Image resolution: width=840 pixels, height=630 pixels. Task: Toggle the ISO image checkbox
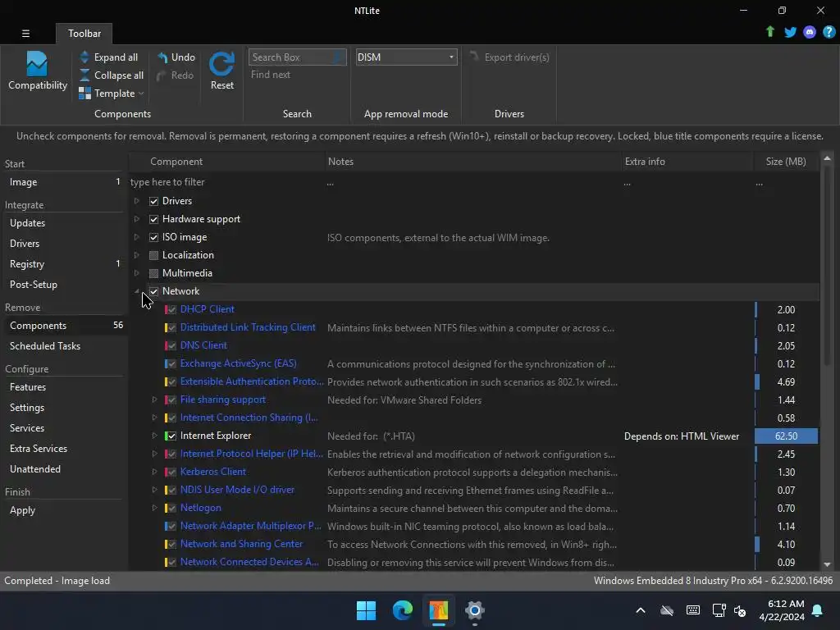click(x=153, y=237)
